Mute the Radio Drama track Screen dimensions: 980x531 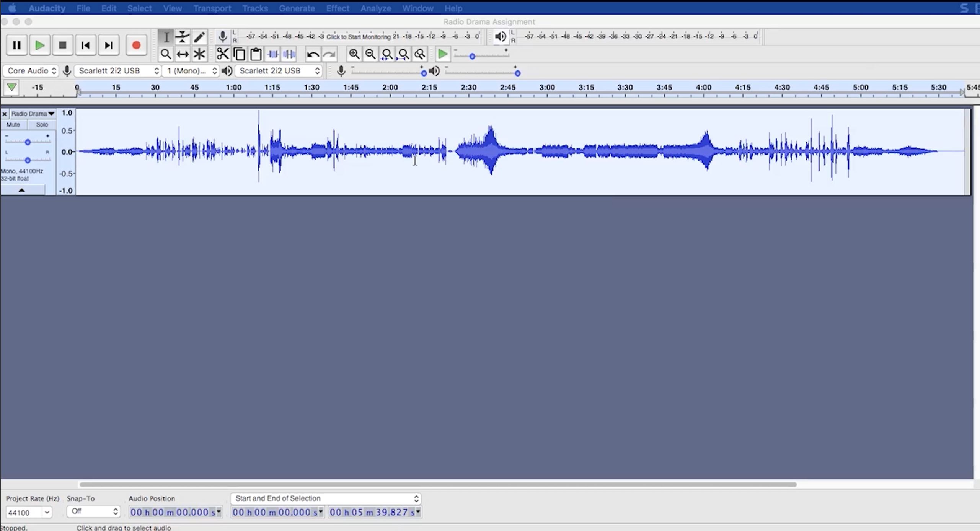pyautogui.click(x=13, y=125)
